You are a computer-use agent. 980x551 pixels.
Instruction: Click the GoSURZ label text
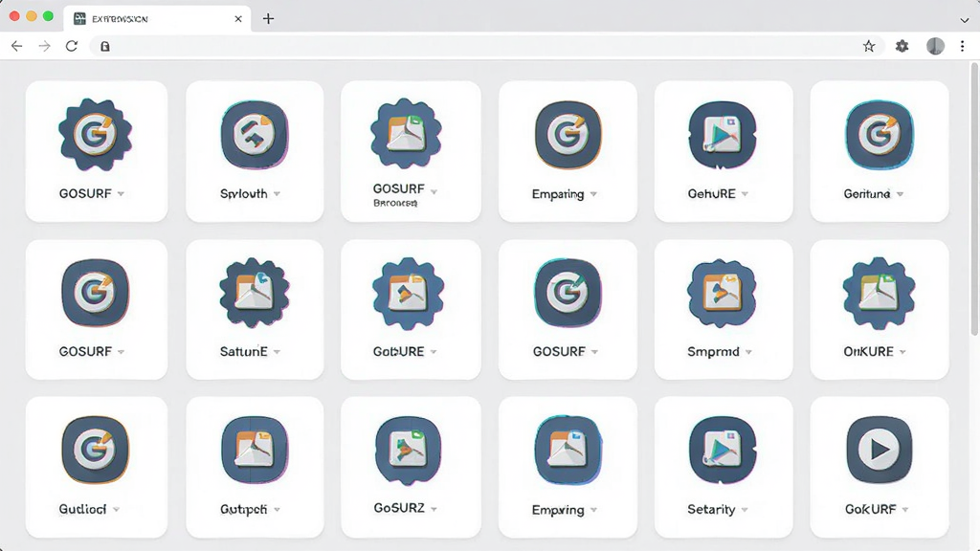[x=399, y=508]
